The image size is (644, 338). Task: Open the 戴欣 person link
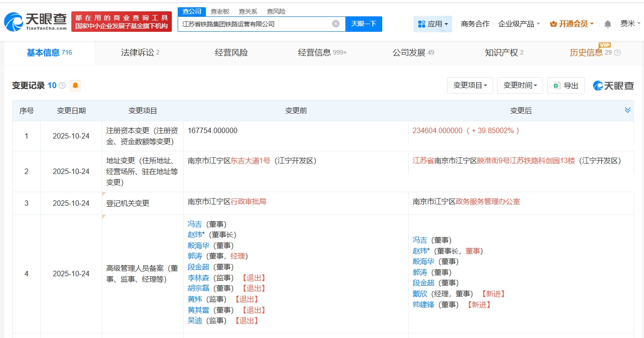point(420,294)
